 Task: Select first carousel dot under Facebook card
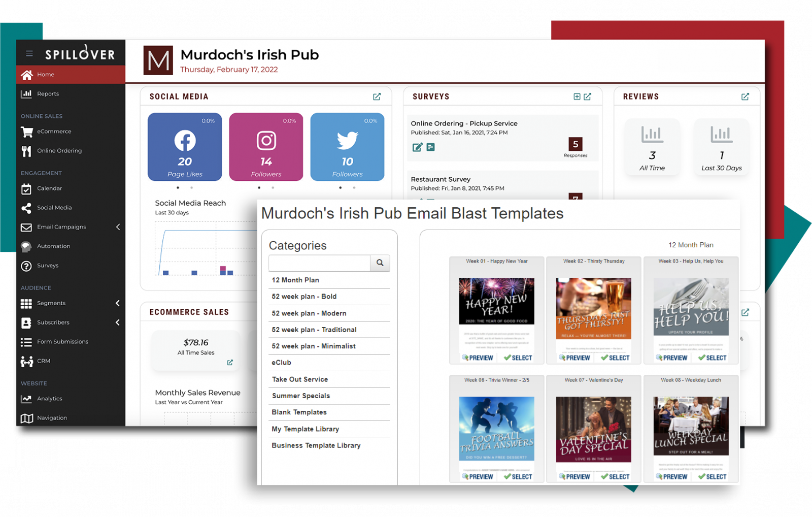click(178, 187)
